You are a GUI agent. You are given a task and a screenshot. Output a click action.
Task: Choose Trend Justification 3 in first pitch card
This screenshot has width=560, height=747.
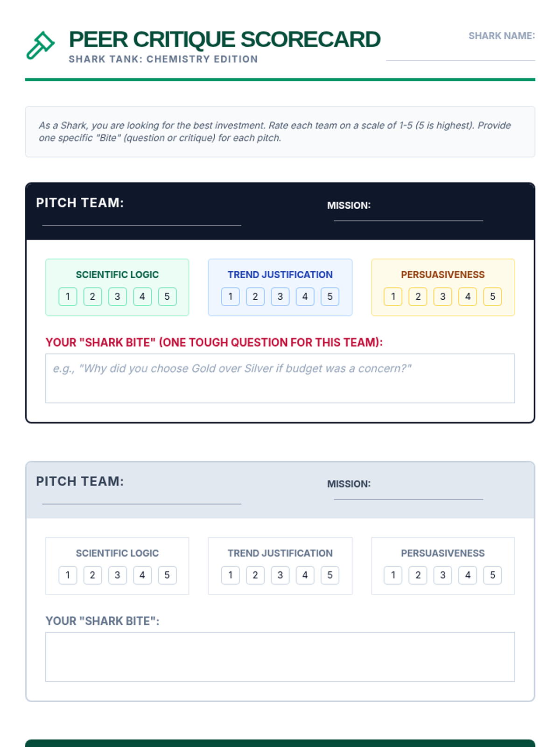[x=280, y=296]
